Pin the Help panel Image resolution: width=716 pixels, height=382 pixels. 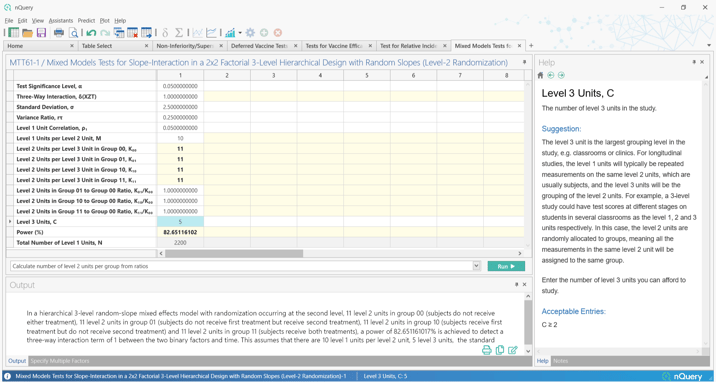click(x=694, y=62)
